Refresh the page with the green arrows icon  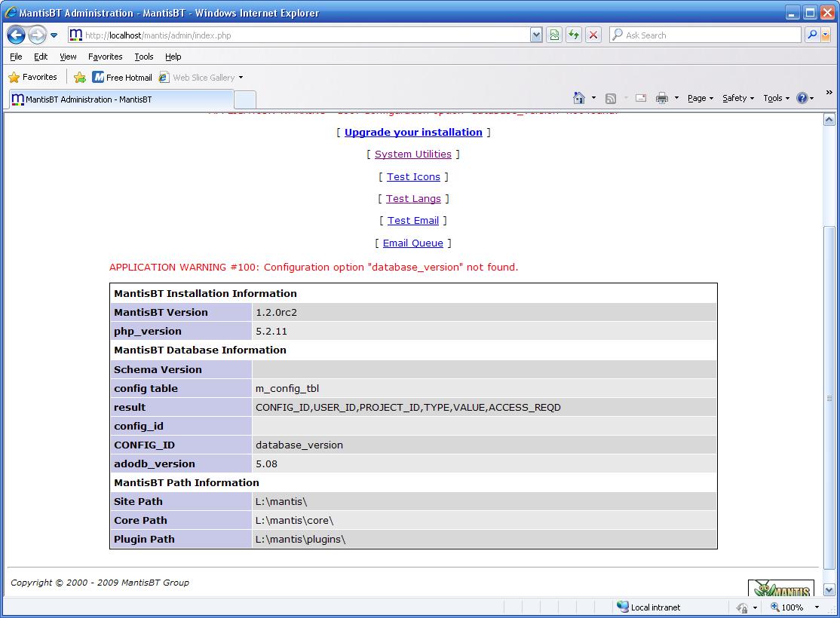pos(574,35)
